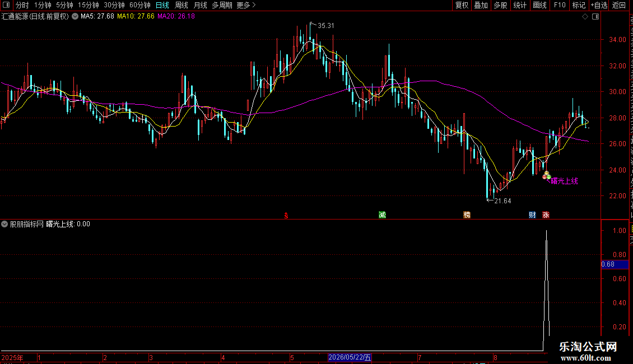Click the orange 榜 event marker
The width and height of the screenshot is (633, 364).
coord(467,214)
